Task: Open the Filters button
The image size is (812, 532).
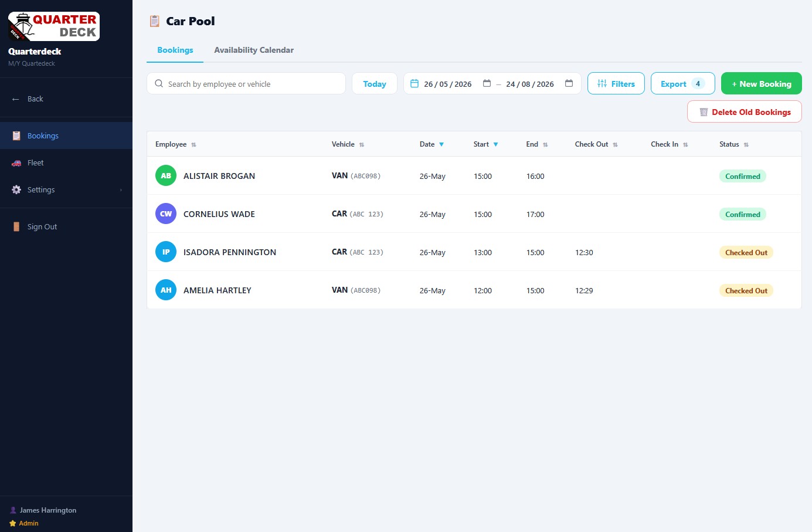Action: [616, 83]
